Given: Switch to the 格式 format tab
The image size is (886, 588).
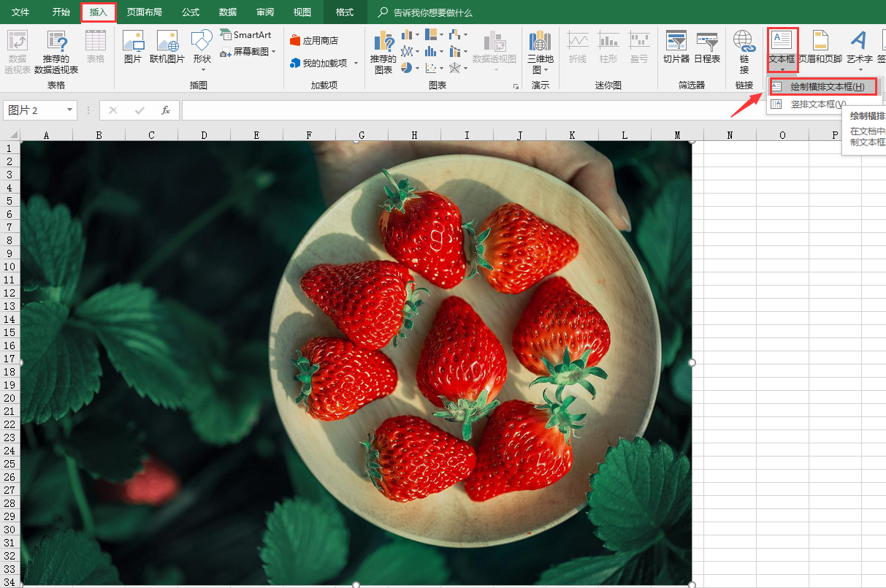Looking at the screenshot, I should pyautogui.click(x=345, y=12).
